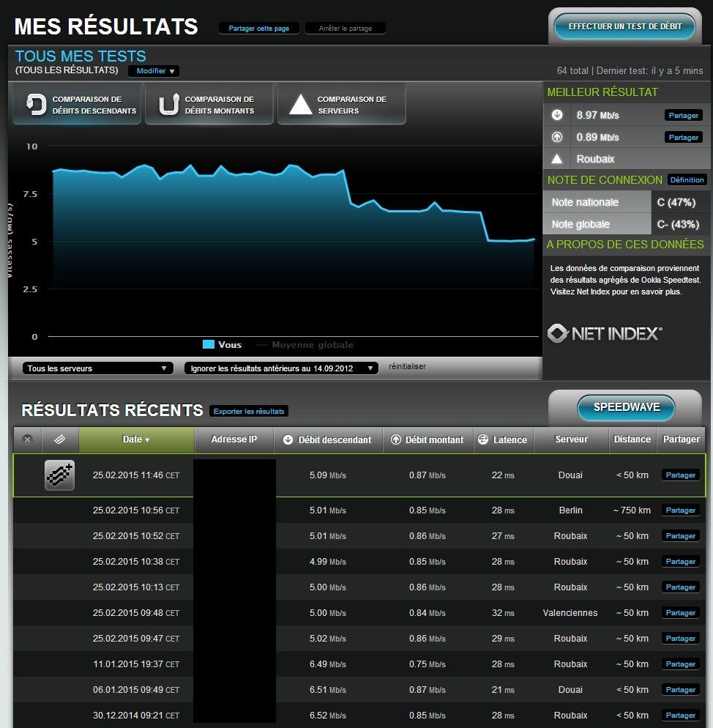This screenshot has height=728, width=713.
Task: Select the download speed icon under Meilleur Résultat
Action: click(557, 115)
